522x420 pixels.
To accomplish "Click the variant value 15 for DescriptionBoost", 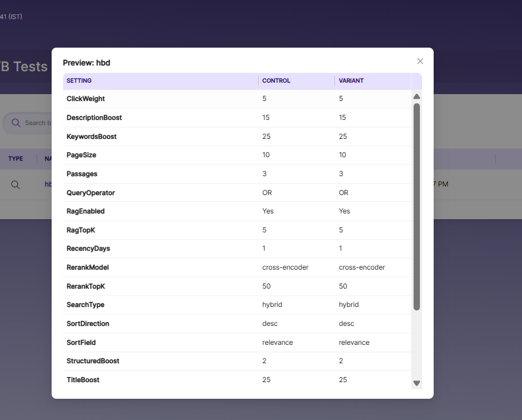I will [342, 118].
